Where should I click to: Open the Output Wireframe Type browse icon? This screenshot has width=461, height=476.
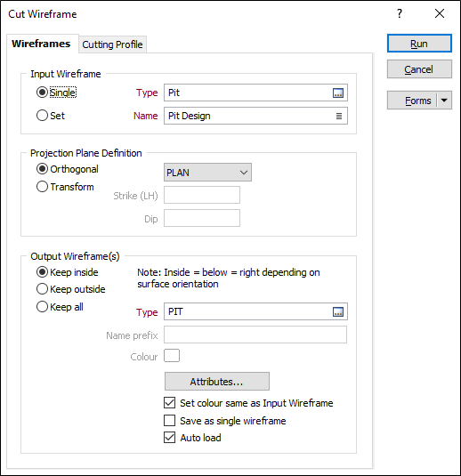click(338, 311)
